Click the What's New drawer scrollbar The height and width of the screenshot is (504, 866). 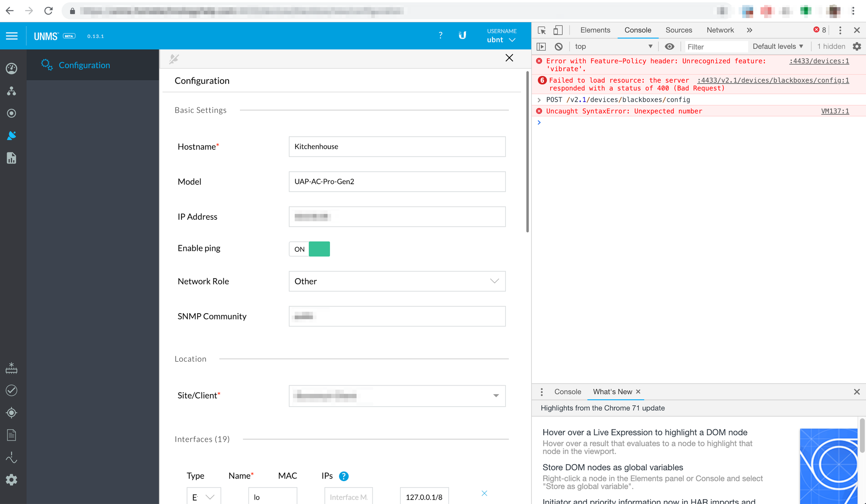862,436
